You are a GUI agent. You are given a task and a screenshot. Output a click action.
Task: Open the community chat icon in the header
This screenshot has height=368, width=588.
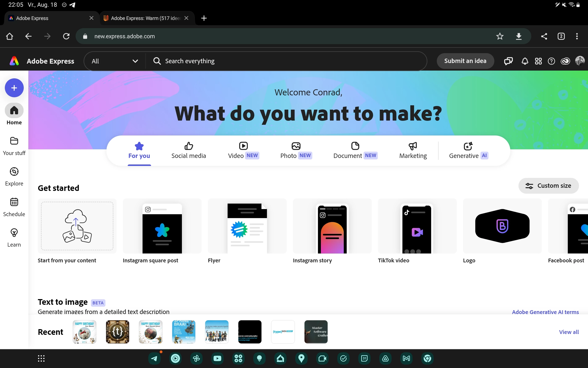508,61
